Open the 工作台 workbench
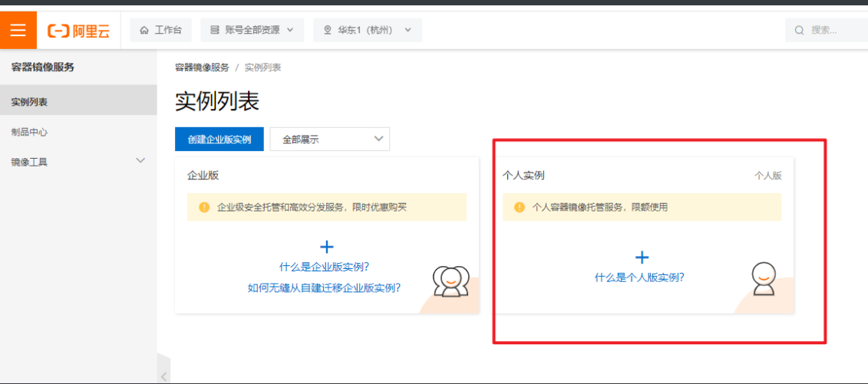868x384 pixels. click(x=160, y=30)
